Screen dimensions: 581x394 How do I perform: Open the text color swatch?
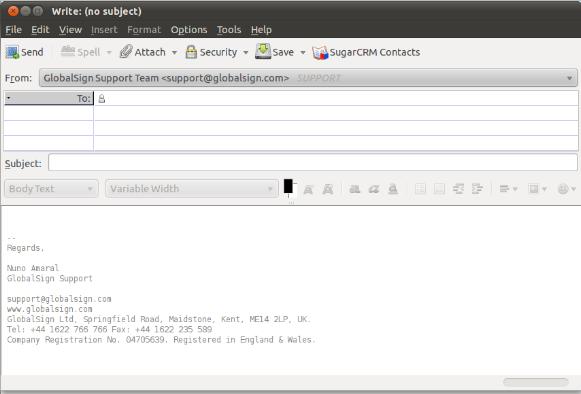pyautogui.click(x=288, y=186)
